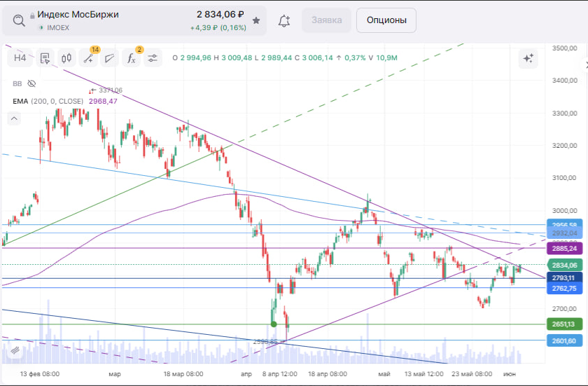Viewport: 588px width, 386px height.
Task: Open the chart notes icon
Action: (45, 58)
